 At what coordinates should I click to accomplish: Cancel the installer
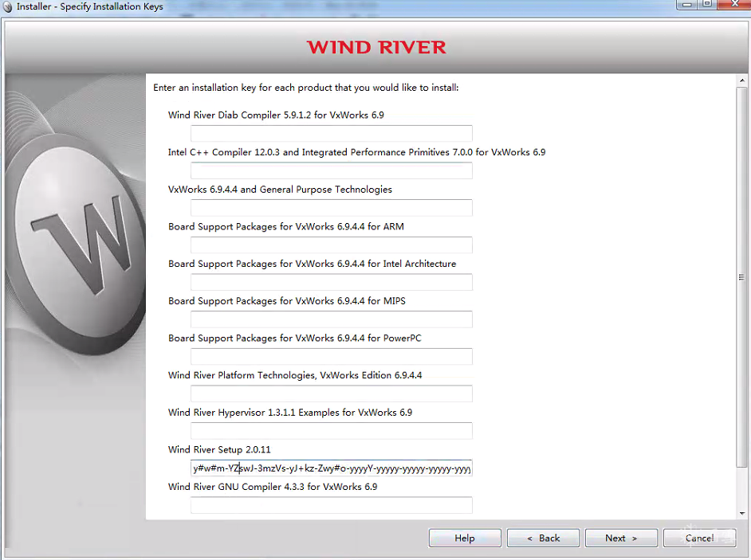pyautogui.click(x=699, y=538)
